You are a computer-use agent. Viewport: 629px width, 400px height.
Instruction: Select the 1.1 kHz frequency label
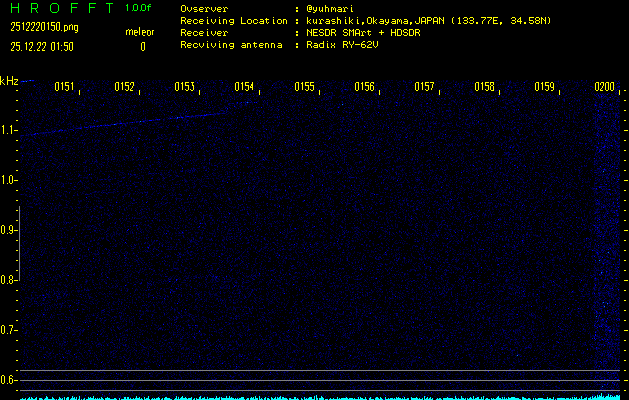(9, 130)
